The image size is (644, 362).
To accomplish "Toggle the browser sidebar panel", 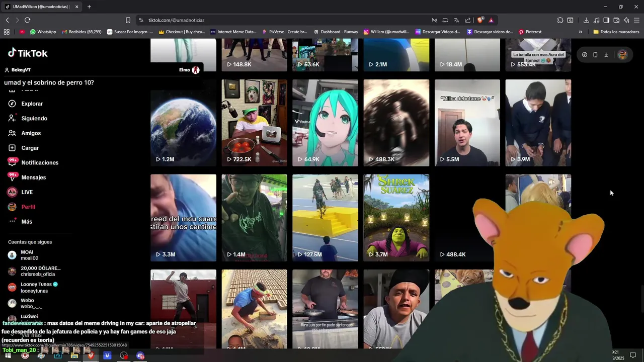I will (x=606, y=20).
